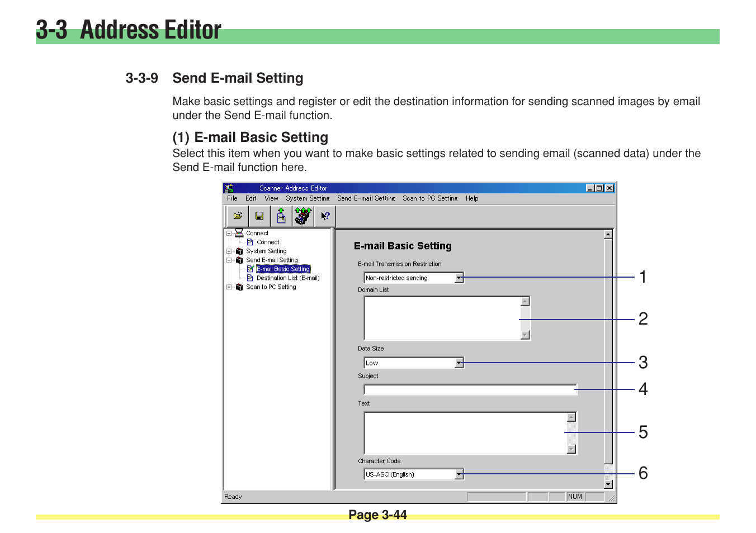
Task: Select E-mail Basic Setting label in tree
Action: tap(283, 269)
